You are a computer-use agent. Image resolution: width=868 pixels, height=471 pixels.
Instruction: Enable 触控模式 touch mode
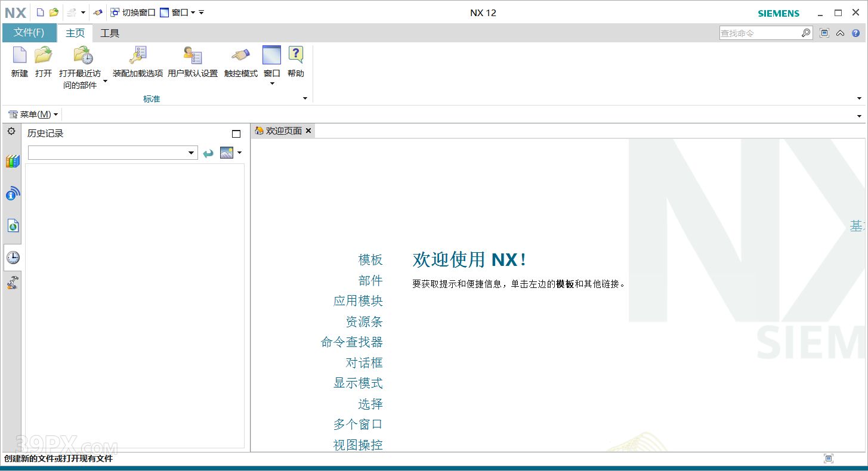pos(241,55)
